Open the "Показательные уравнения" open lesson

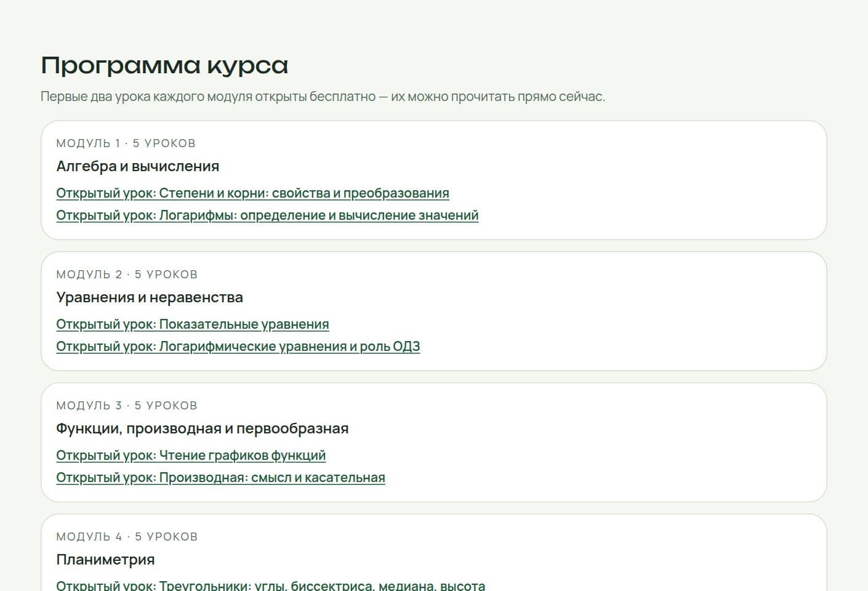[x=193, y=324]
